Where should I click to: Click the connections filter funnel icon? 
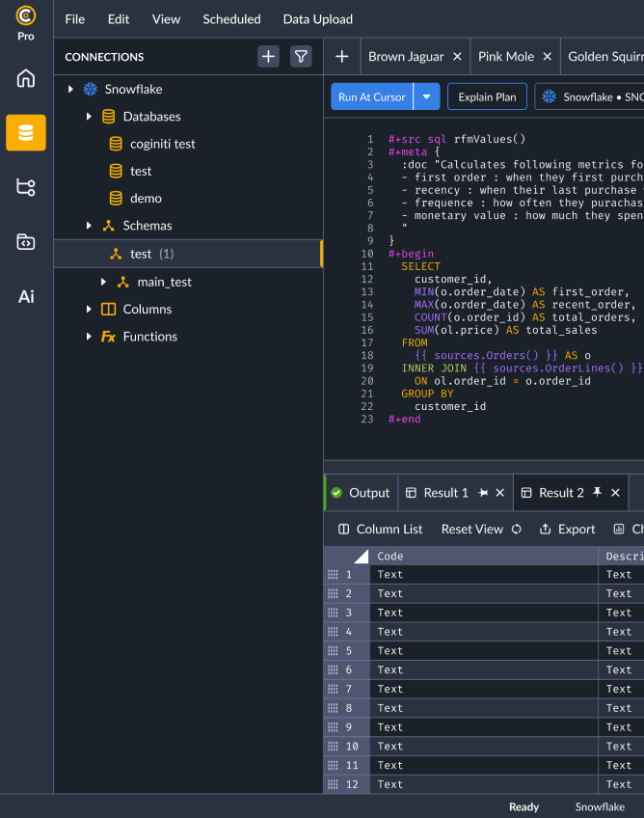coord(301,57)
